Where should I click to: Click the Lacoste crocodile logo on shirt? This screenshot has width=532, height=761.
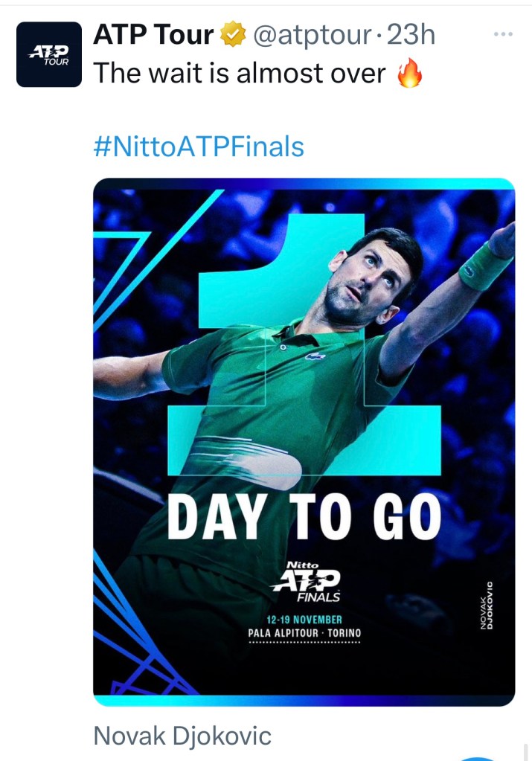click(x=315, y=356)
